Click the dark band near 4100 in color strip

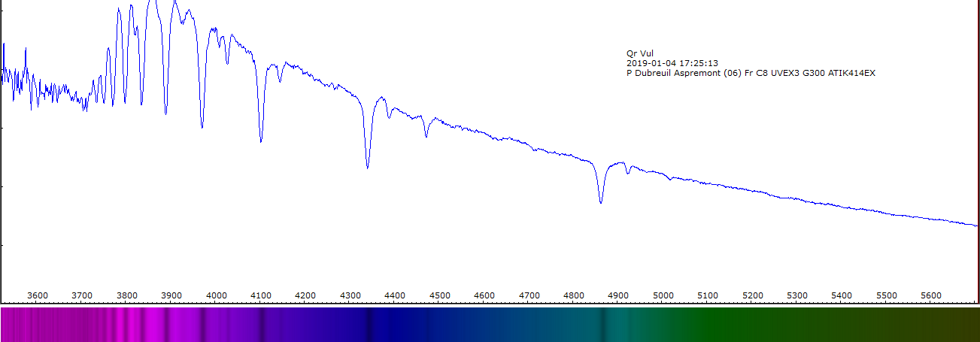[x=262, y=324]
